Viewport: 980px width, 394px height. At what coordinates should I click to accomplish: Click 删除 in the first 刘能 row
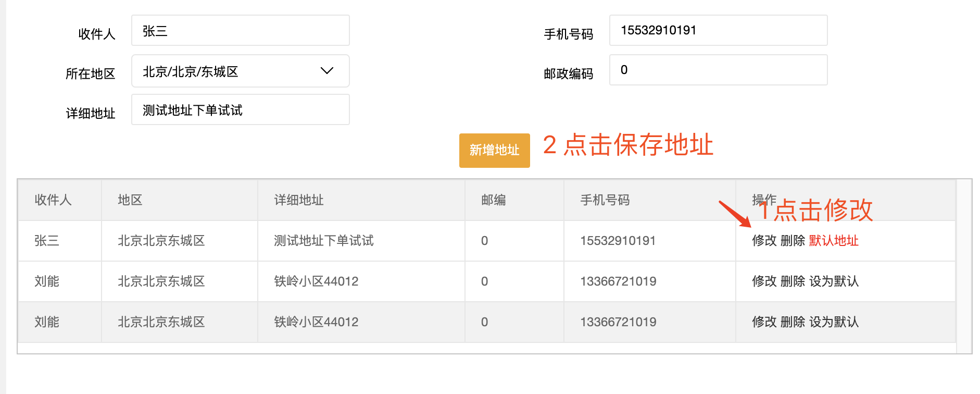click(793, 281)
